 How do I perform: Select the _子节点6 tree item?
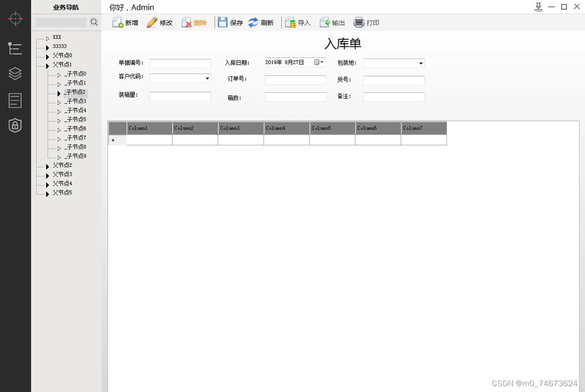[x=75, y=128]
